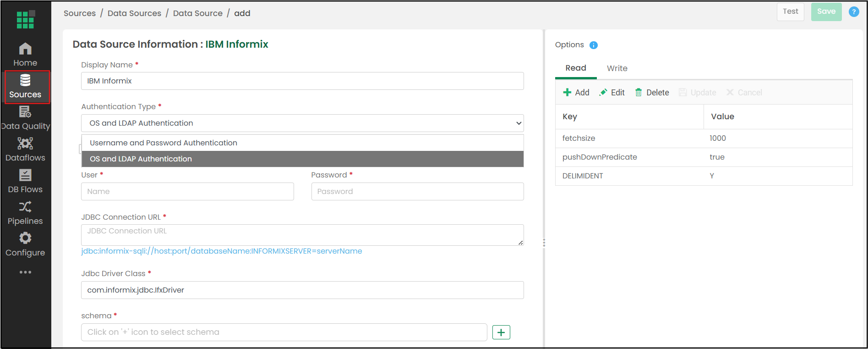The image size is (868, 349).
Task: Add a new read option
Action: pos(576,93)
